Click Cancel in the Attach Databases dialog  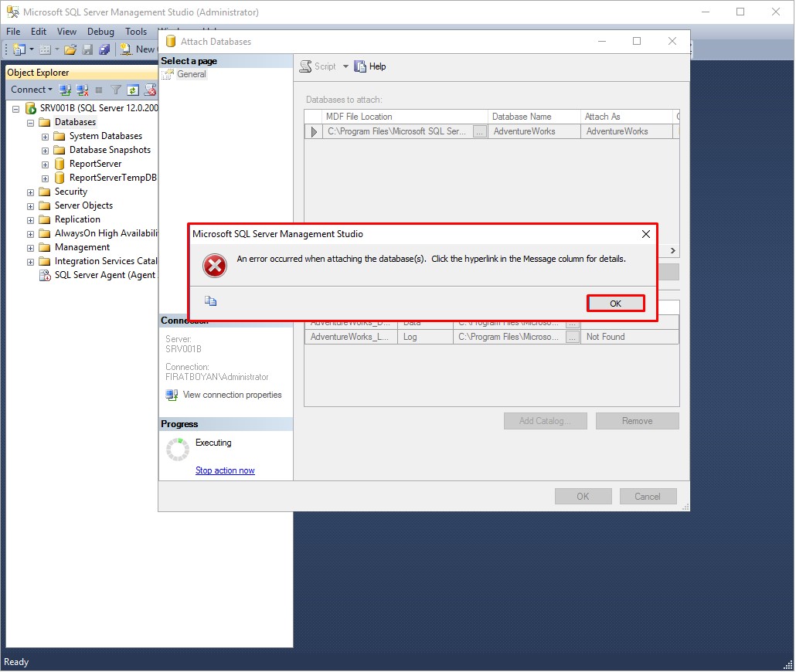coord(648,497)
